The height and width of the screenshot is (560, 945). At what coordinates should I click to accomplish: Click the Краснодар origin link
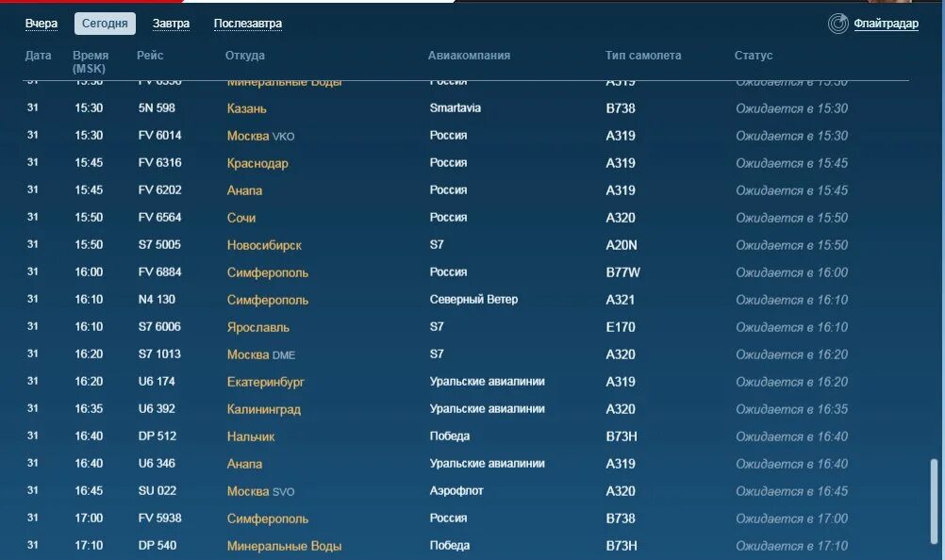coord(257,163)
